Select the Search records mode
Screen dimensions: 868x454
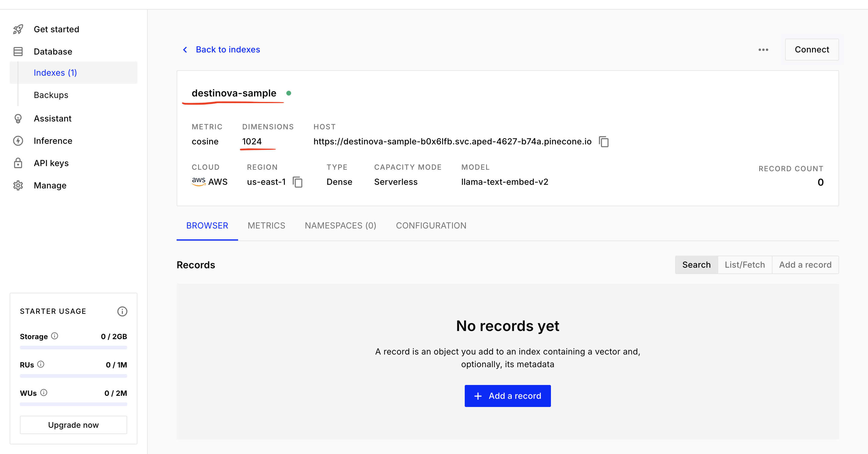[x=697, y=265]
